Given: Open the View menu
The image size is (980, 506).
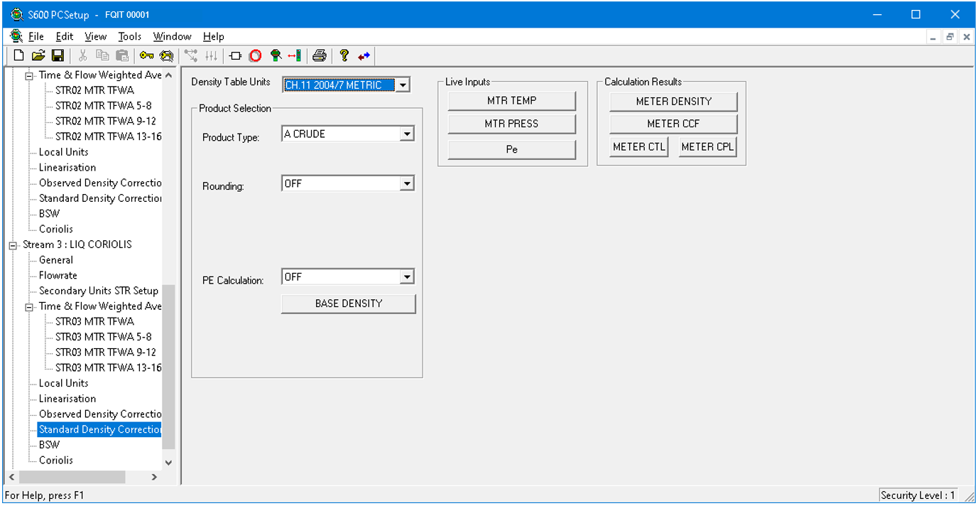Looking at the screenshot, I should pos(95,36).
